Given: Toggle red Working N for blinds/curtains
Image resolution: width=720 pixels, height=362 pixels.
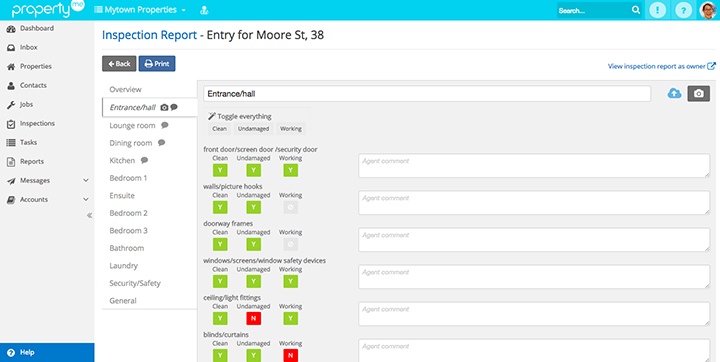Looking at the screenshot, I should (x=290, y=355).
